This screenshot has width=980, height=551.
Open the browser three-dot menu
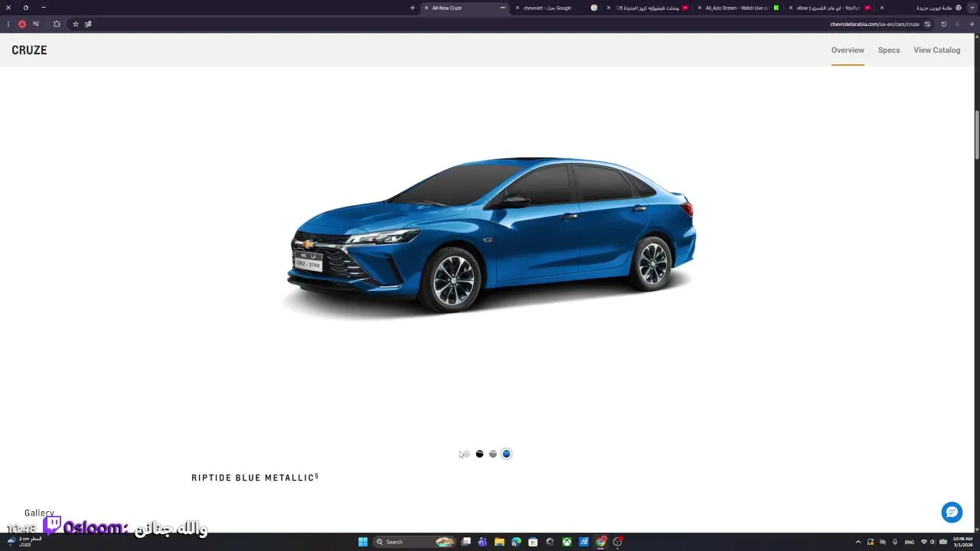pos(8,24)
